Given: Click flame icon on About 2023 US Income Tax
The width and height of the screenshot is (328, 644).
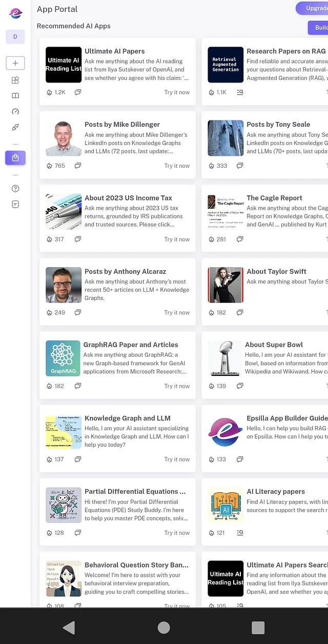Looking at the screenshot, I should click(x=49, y=239).
